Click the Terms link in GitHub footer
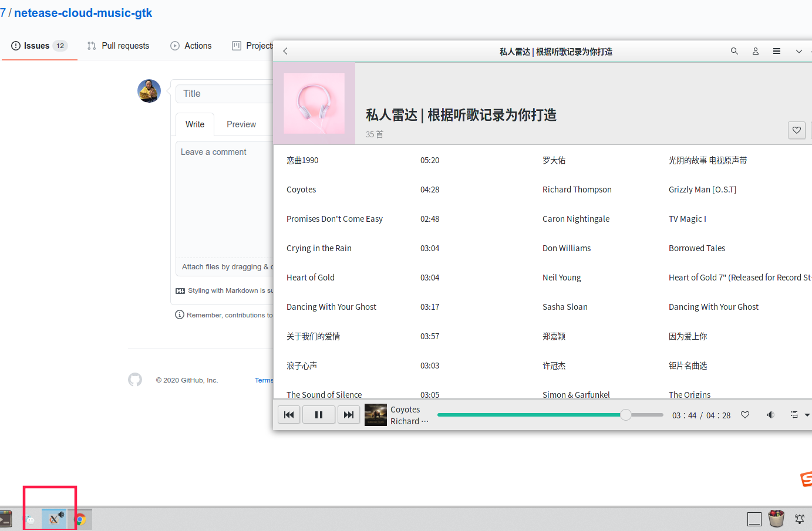This screenshot has width=812, height=531. [x=264, y=380]
